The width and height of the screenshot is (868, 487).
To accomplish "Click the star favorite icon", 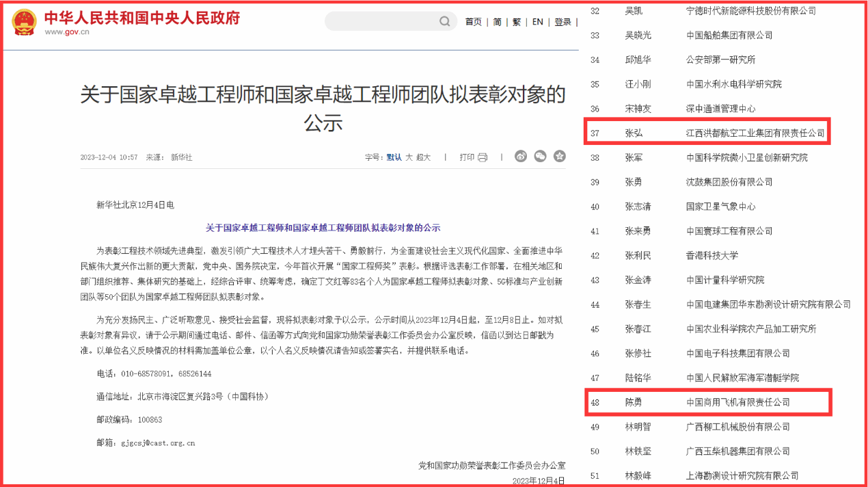I will tap(560, 157).
